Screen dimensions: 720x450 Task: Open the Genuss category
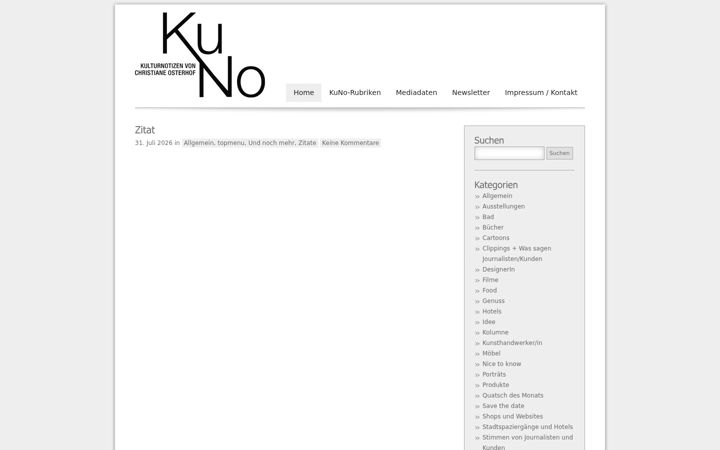(494, 301)
